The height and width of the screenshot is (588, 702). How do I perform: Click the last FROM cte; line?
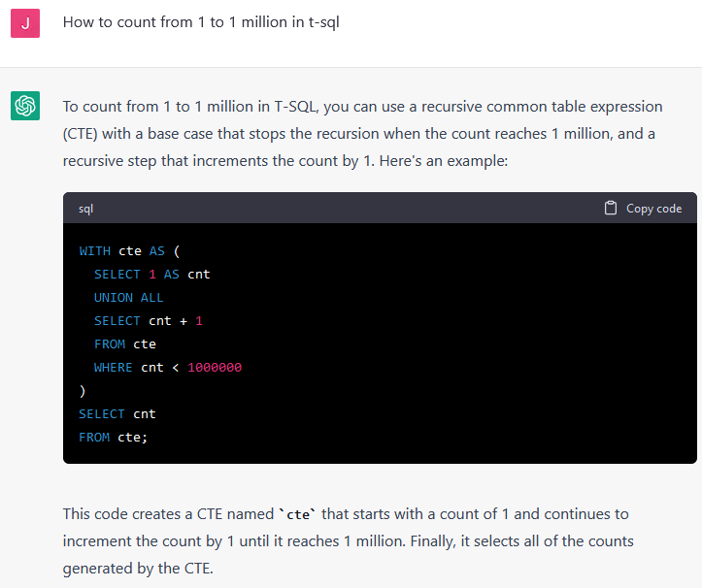[x=113, y=438]
